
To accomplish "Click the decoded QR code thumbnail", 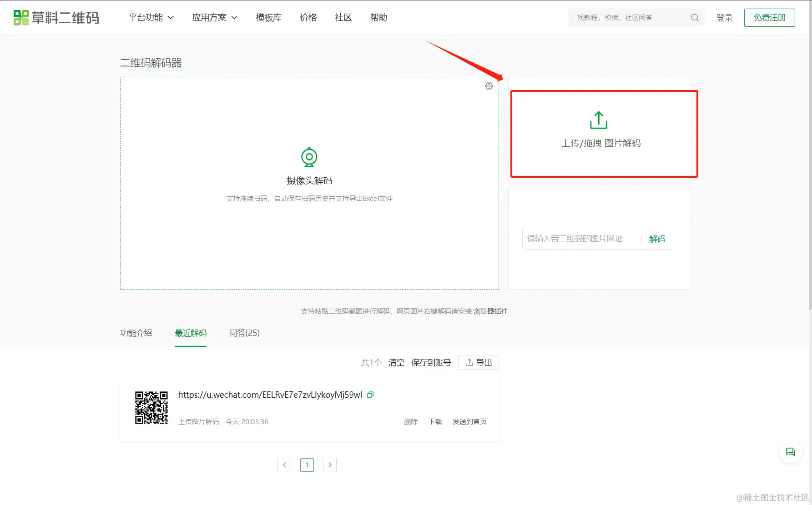I will (151, 408).
